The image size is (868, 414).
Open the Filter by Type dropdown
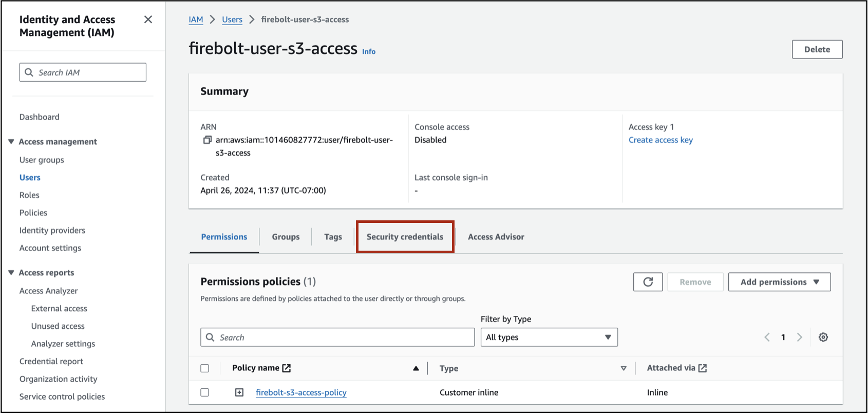549,337
